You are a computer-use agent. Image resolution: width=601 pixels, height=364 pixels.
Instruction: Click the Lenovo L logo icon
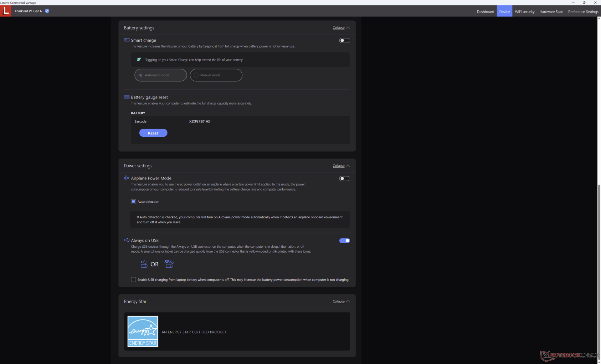point(6,11)
